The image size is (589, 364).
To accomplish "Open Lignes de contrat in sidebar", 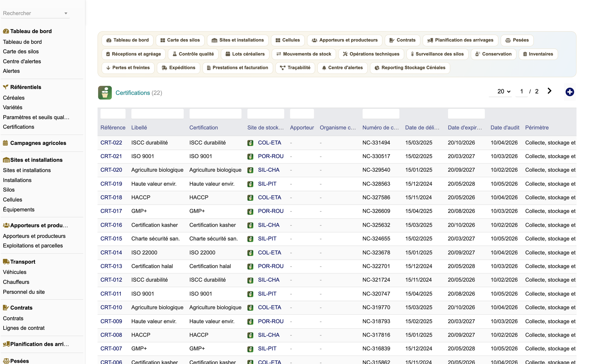I will pos(24,328).
